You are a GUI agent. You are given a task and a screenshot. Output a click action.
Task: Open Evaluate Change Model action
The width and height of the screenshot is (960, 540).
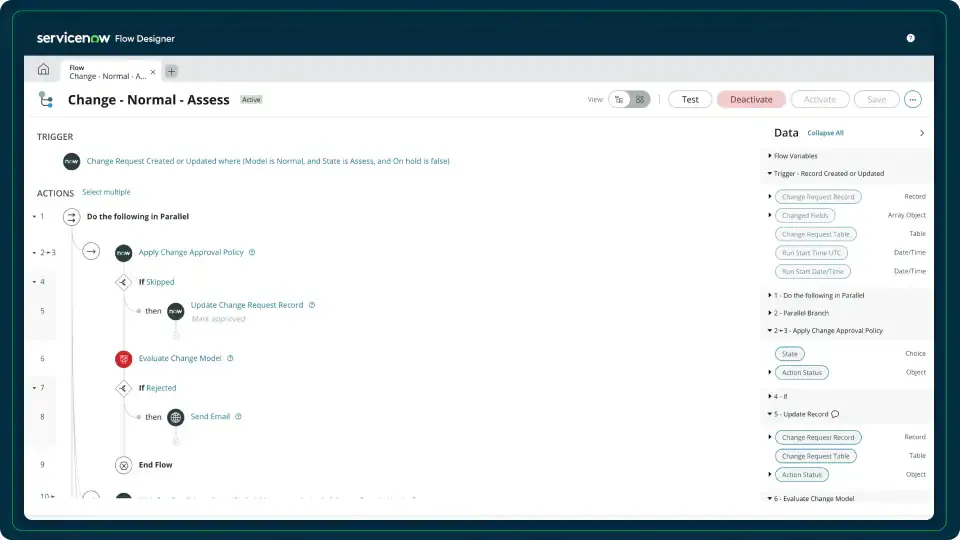tap(180, 358)
